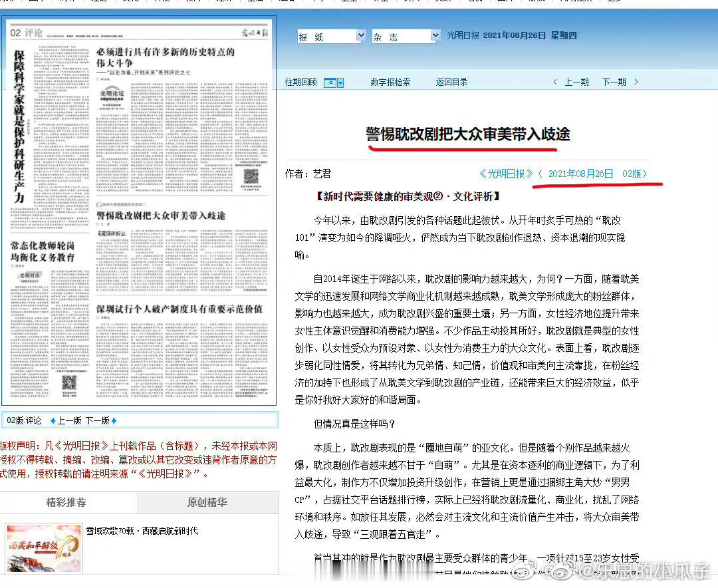The image size is (718, 588).
Task: Click the 《光明日报》 source link
Action: [506, 174]
